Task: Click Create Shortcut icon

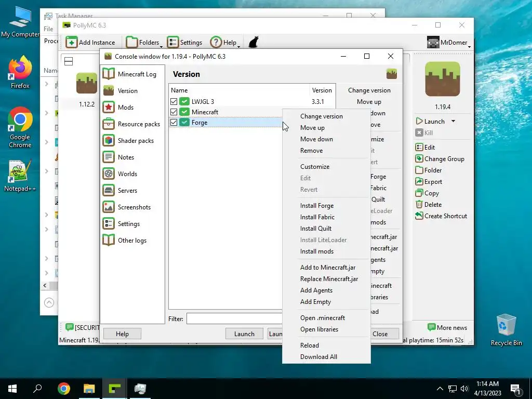Action: [419, 216]
